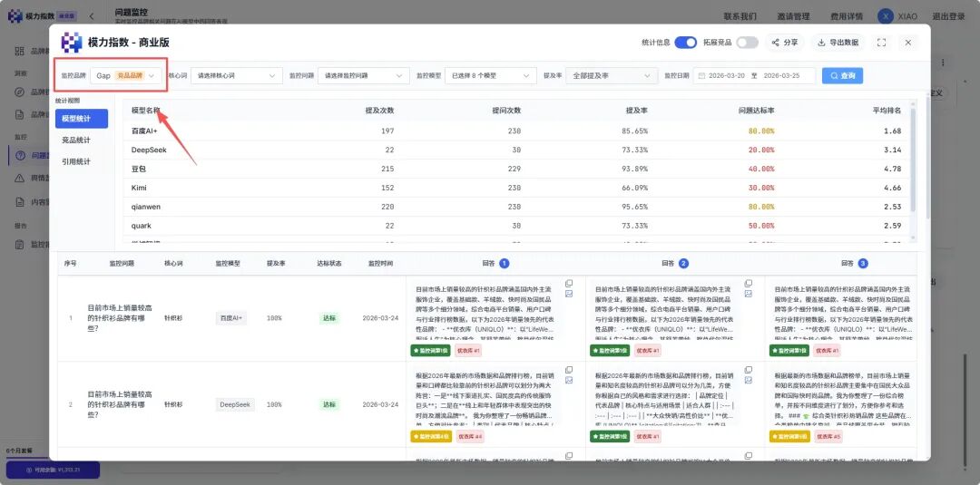Click the 分享 share button
The image size is (980, 485).
785,43
